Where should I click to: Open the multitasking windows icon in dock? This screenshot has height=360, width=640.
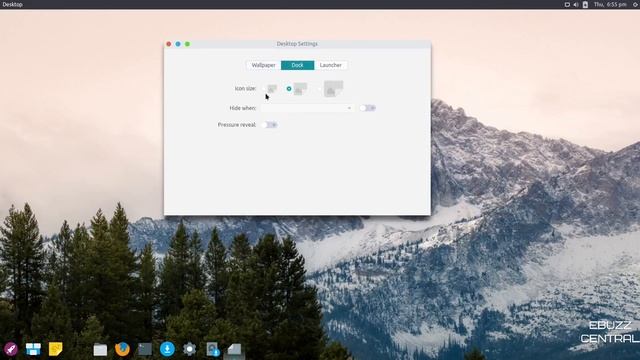coord(33,349)
